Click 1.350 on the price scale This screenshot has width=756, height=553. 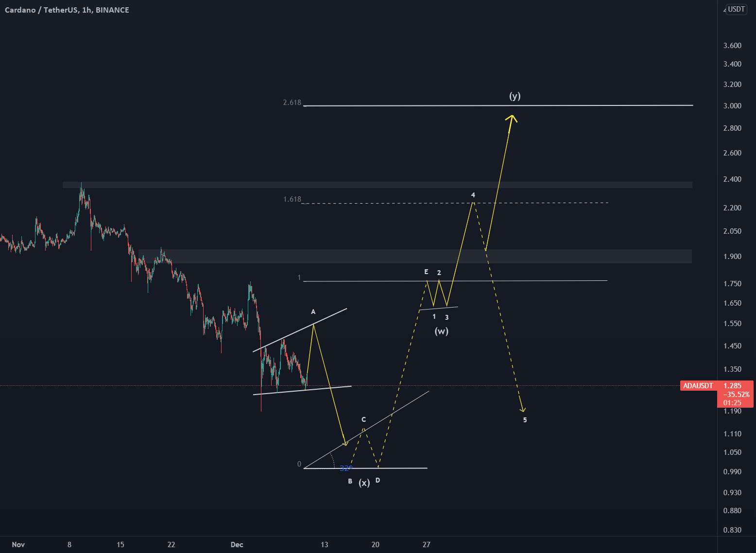(x=732, y=369)
